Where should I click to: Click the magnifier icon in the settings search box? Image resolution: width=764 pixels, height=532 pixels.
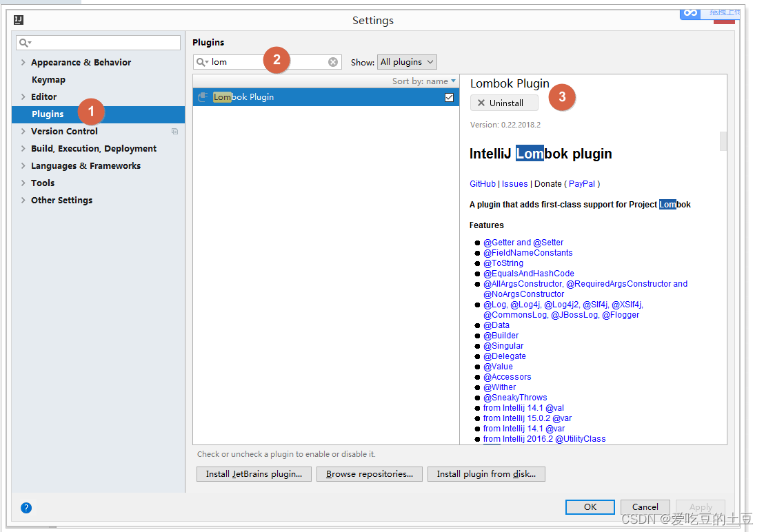[25, 43]
